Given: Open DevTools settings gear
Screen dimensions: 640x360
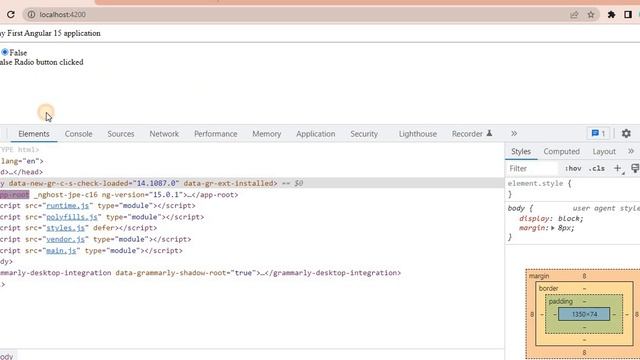Looking at the screenshot, I should [x=626, y=133].
